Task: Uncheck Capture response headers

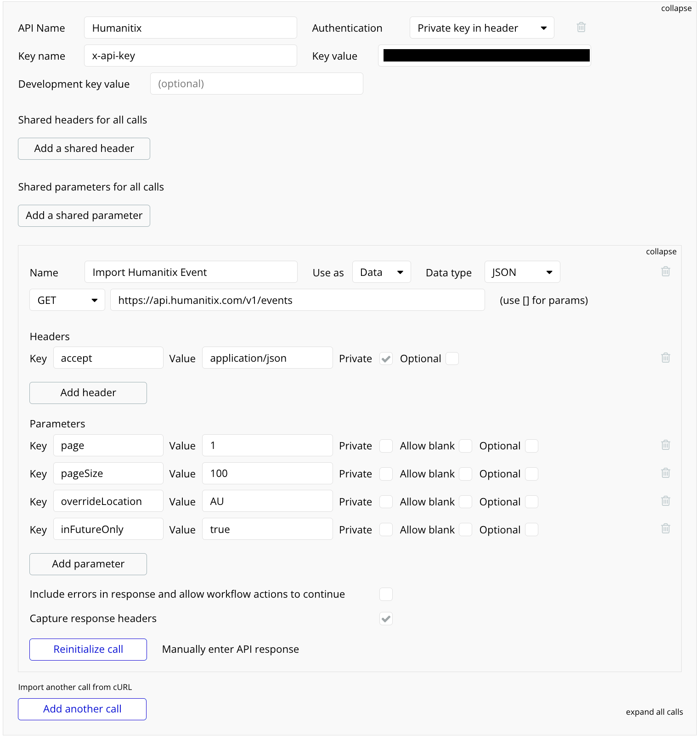Action: [386, 619]
